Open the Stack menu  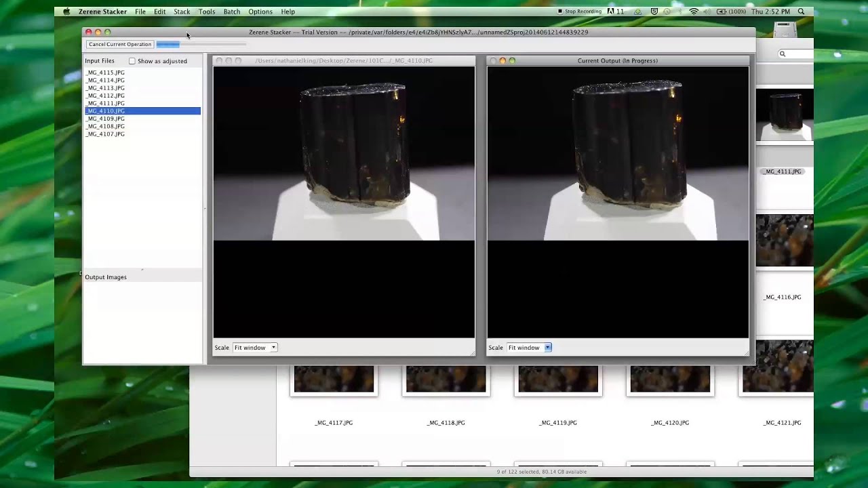pyautogui.click(x=182, y=12)
